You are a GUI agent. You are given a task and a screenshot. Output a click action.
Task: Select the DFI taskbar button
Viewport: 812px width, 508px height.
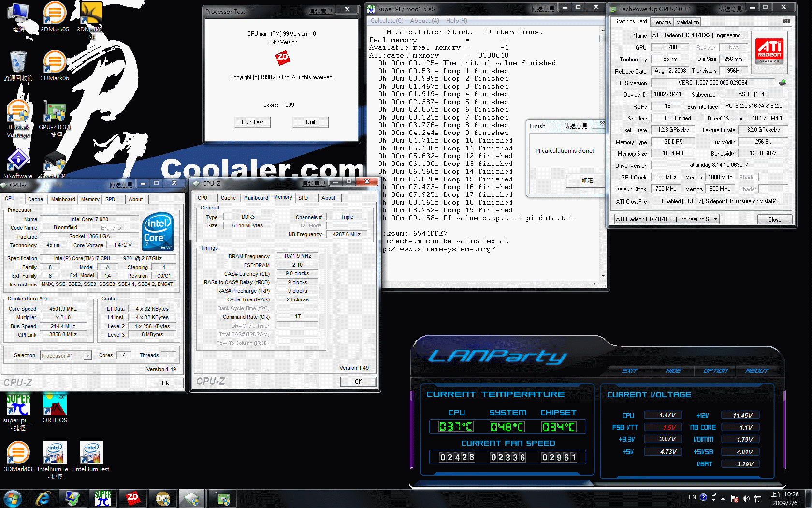(x=162, y=498)
